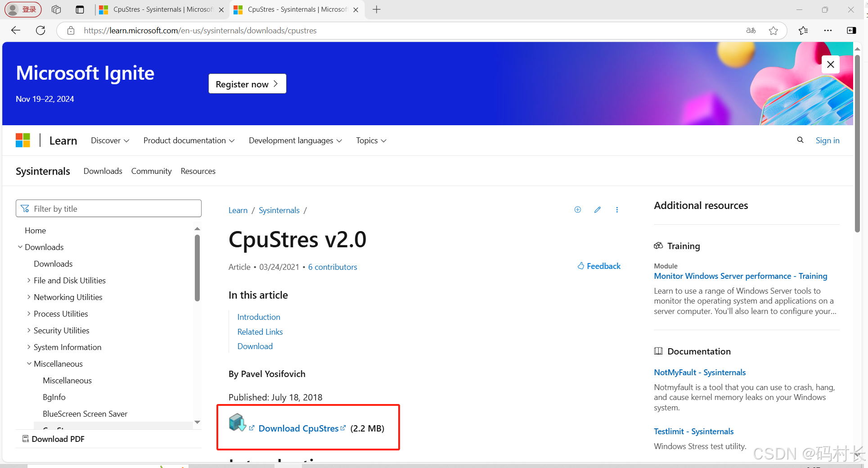Click the Sysinternals breadcrumb link
This screenshot has width=868, height=468.
[x=279, y=210]
